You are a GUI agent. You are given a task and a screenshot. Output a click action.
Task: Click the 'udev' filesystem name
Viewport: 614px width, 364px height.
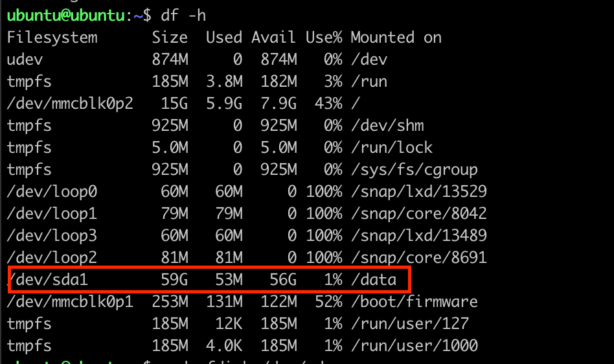25,60
